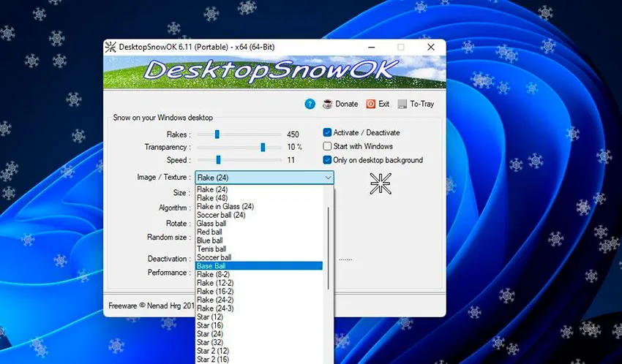Click the Algorithm label
The width and height of the screenshot is (622, 364).
(175, 208)
